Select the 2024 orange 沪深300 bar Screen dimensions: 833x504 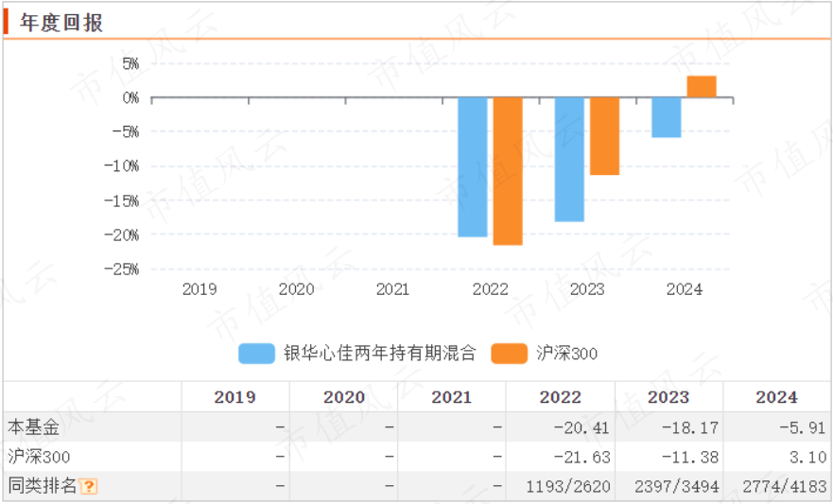point(702,87)
